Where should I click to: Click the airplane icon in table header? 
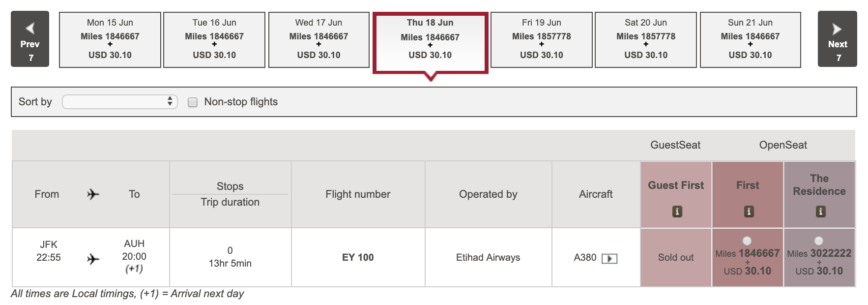pyautogui.click(x=93, y=194)
